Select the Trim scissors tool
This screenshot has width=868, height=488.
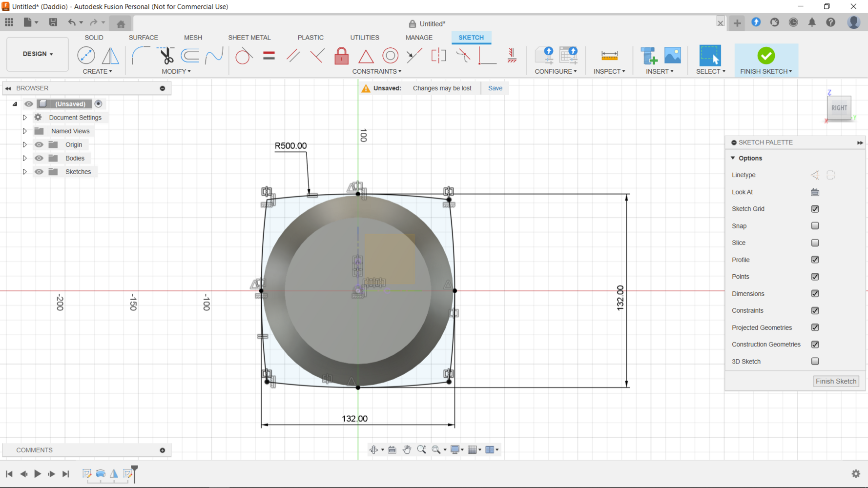166,55
